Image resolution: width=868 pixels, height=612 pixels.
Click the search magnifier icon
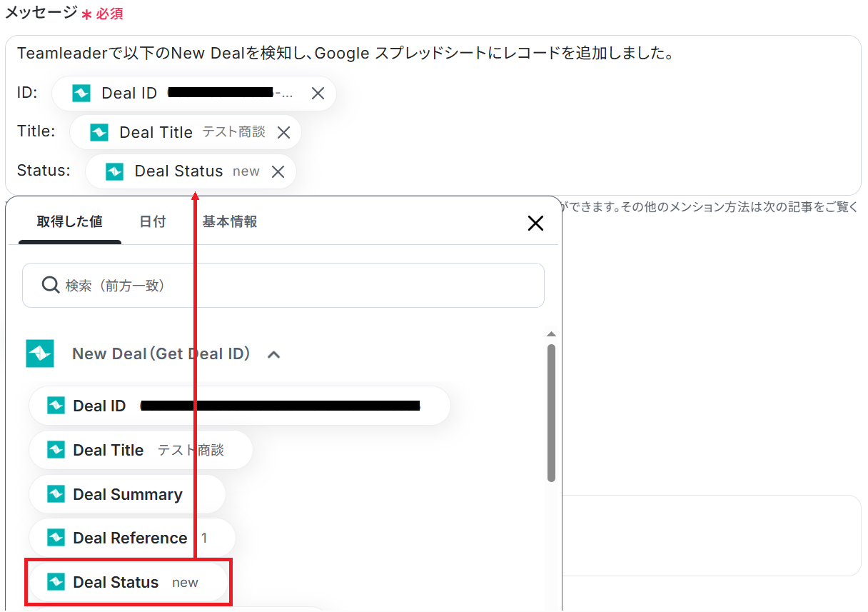tap(50, 285)
